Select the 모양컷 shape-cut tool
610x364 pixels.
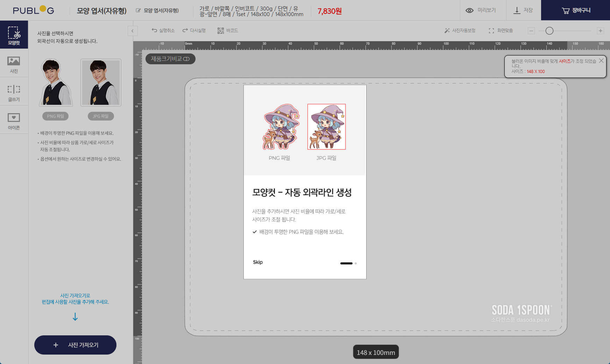tap(14, 35)
